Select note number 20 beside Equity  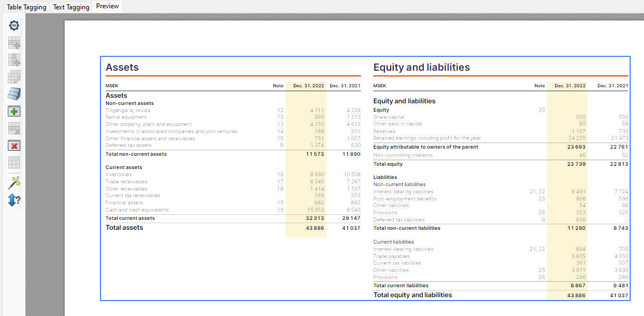(x=542, y=110)
